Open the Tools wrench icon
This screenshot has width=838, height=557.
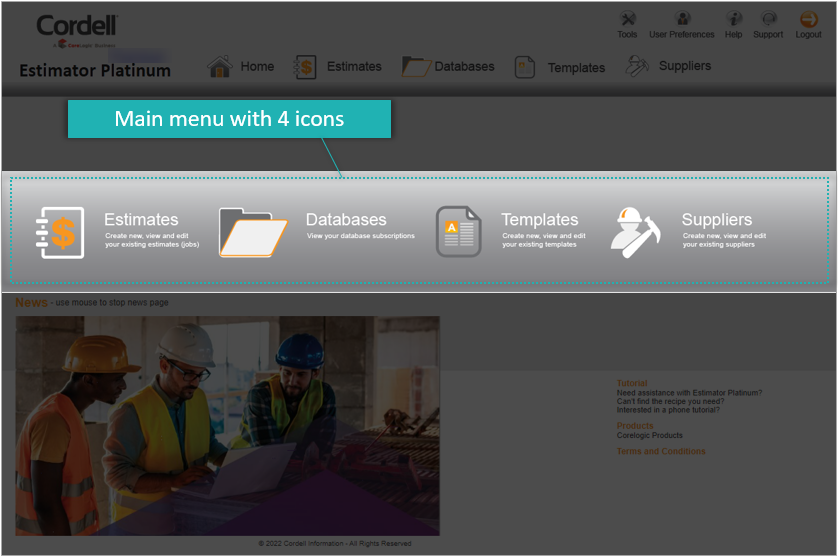click(627, 19)
